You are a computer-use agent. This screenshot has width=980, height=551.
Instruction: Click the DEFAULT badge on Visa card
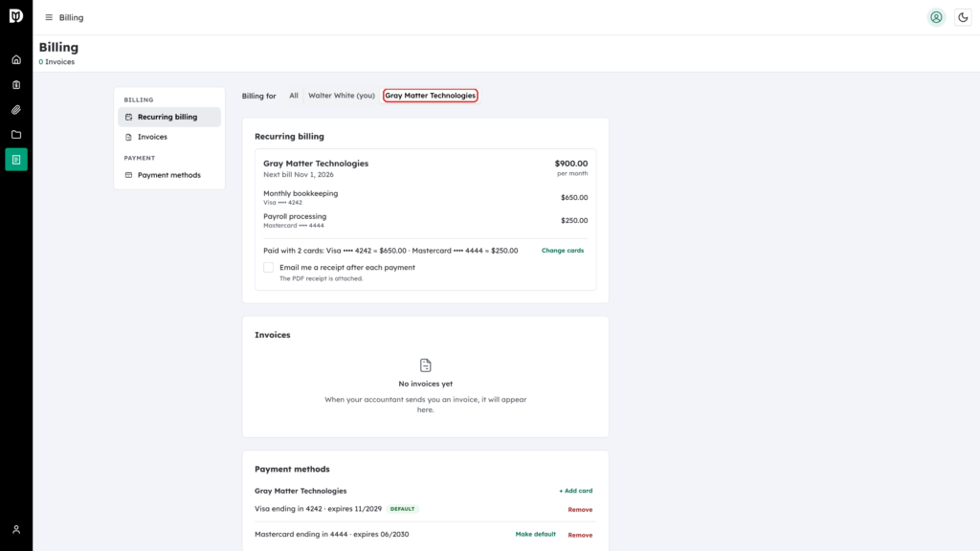403,509
